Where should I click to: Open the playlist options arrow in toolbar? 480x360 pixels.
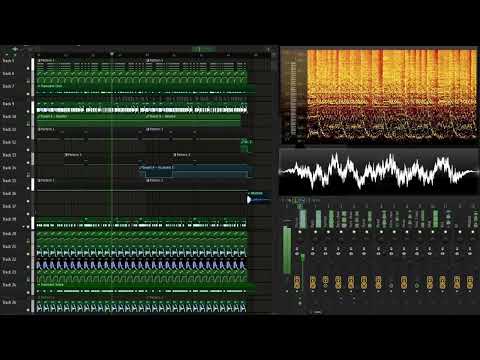[x=15, y=49]
